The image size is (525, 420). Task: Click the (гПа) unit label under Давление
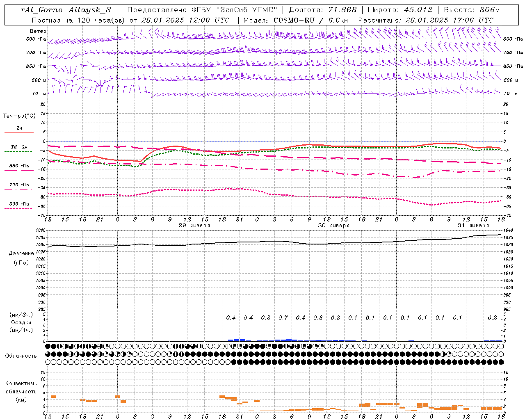pos(21,262)
